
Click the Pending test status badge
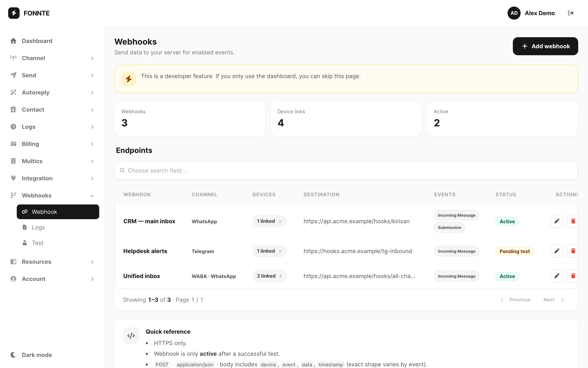pos(515,251)
